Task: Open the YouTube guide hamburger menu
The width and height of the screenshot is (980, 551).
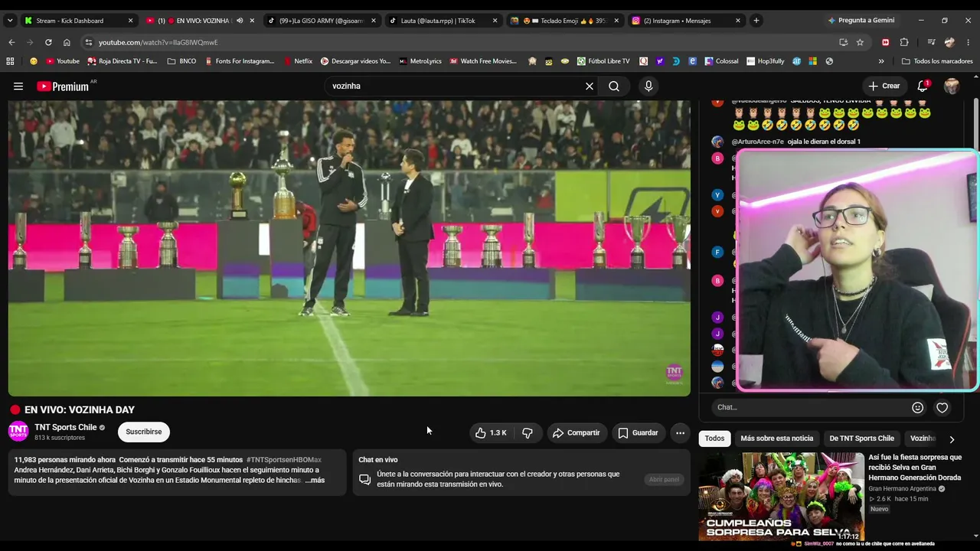Action: click(x=18, y=86)
